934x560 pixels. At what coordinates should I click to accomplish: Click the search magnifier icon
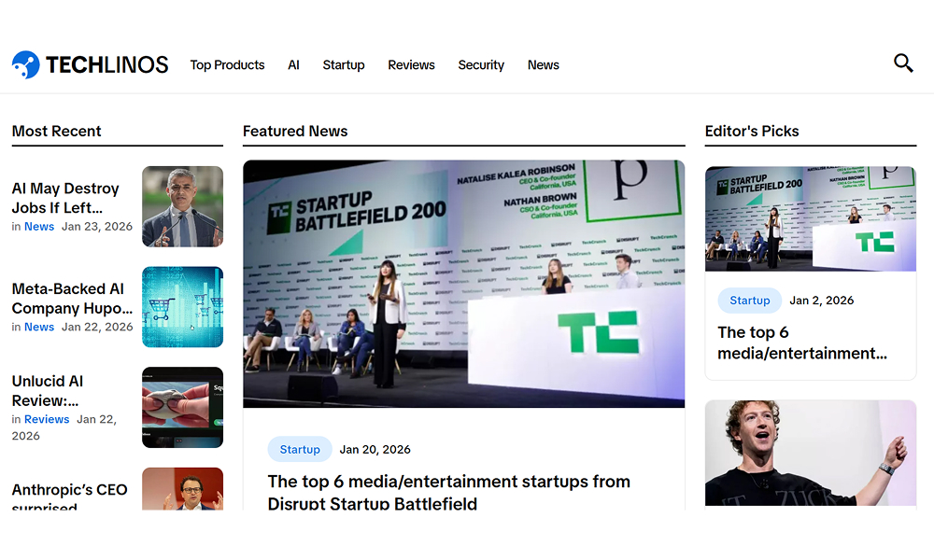[x=903, y=63]
